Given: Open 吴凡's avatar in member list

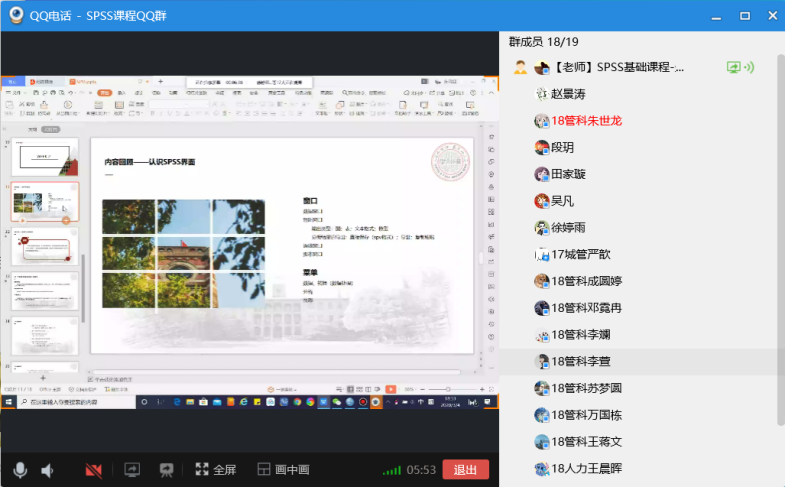Looking at the screenshot, I should (x=542, y=201).
